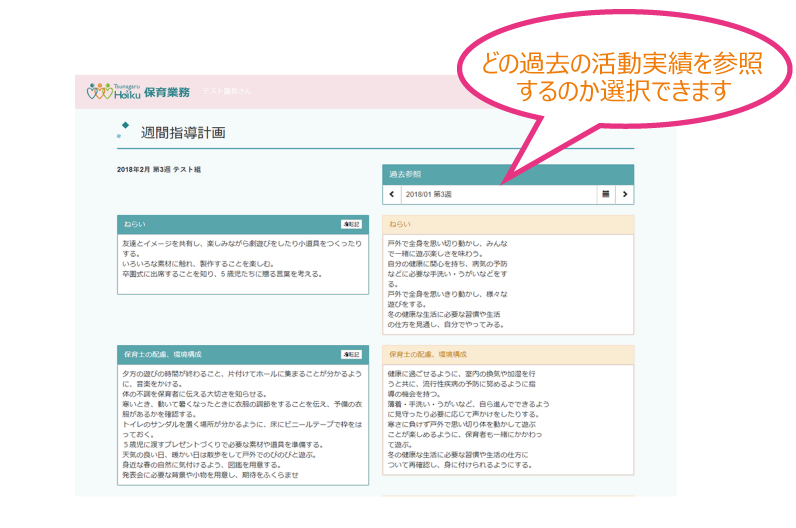Viewport: 796px width, 528px height.
Task: Click the 週間指導計画 page heading
Action: click(183, 132)
